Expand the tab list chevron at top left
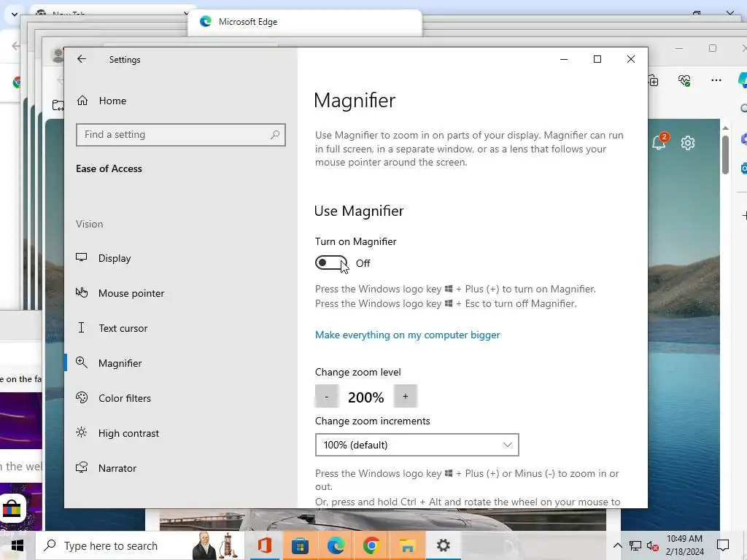747x560 pixels. pyautogui.click(x=15, y=15)
